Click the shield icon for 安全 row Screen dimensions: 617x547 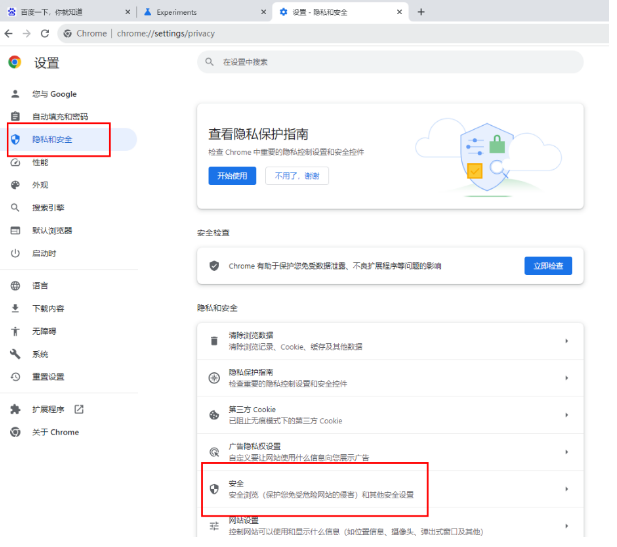214,489
